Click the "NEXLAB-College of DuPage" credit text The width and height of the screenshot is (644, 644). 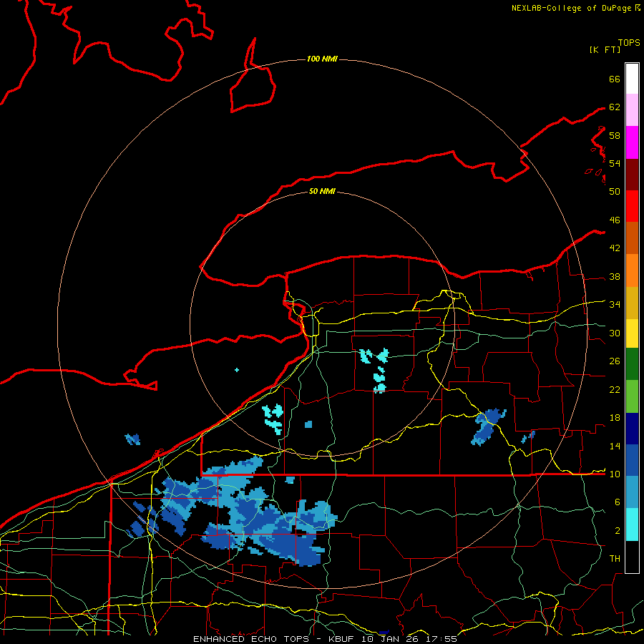pos(571,8)
